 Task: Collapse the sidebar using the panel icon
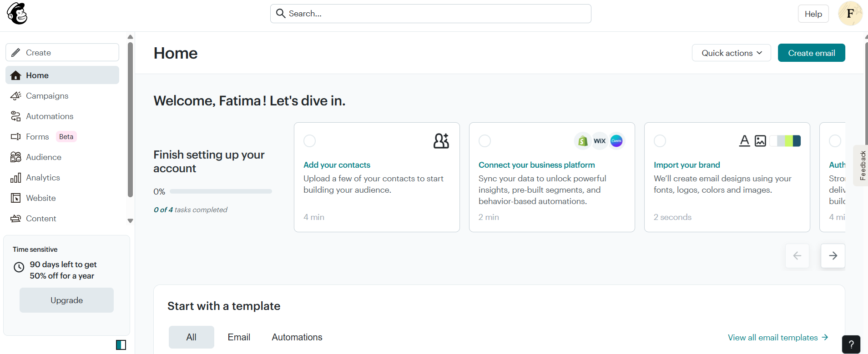click(121, 345)
